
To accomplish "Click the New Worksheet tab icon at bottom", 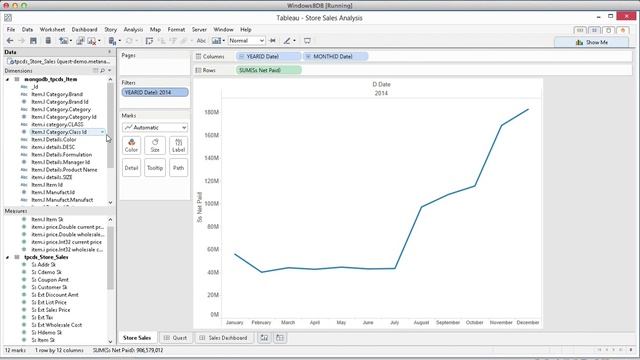I will 264,338.
